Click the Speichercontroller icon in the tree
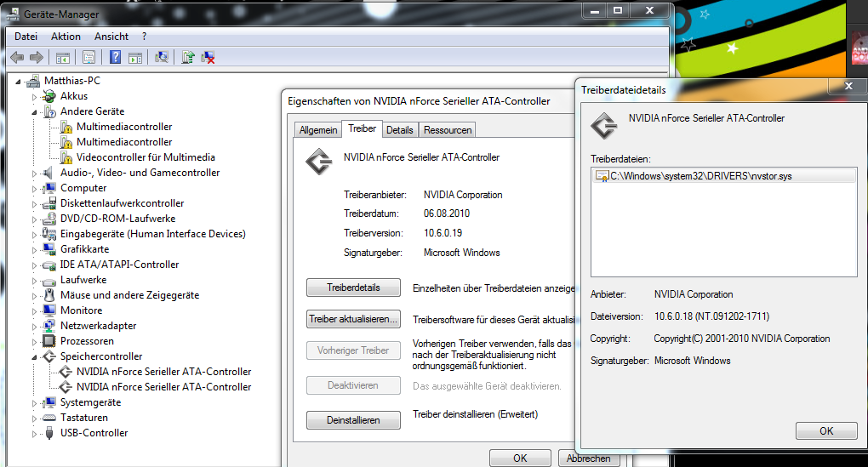868x467 pixels. [x=49, y=356]
